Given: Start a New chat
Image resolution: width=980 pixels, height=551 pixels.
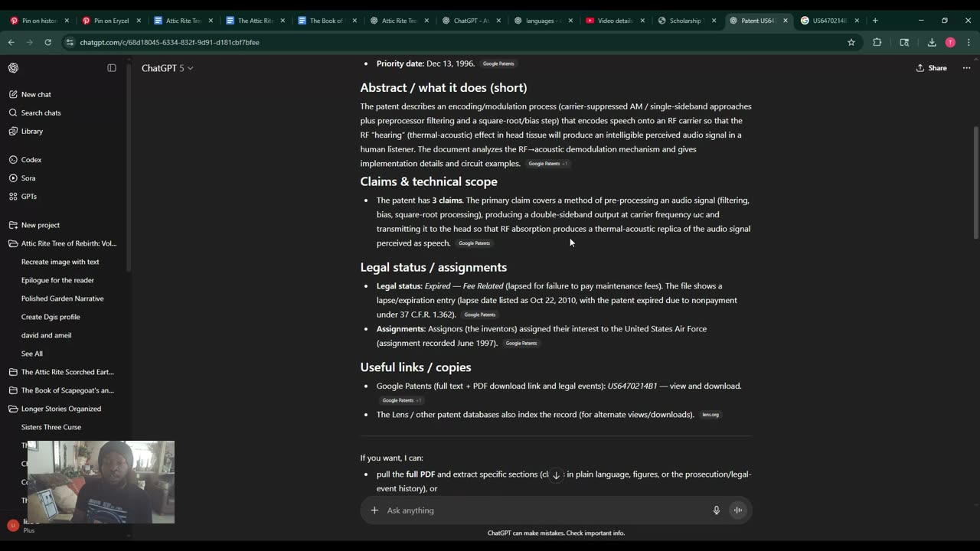Looking at the screenshot, I should click(36, 94).
